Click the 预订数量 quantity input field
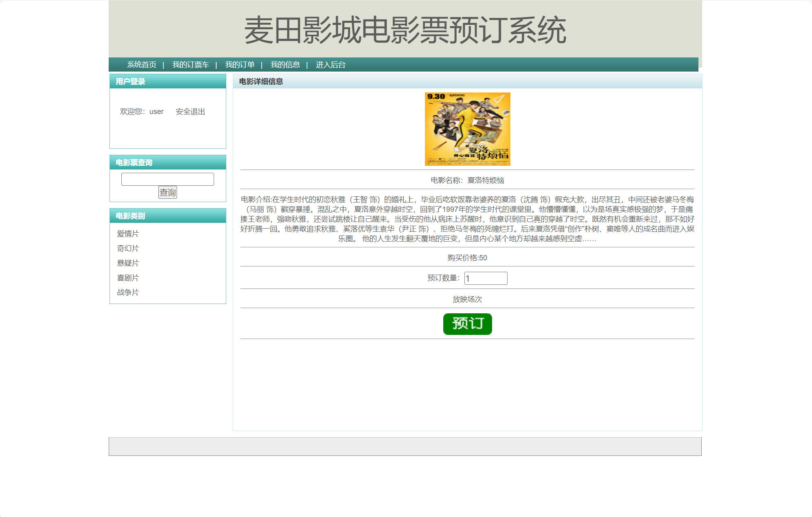 point(486,278)
